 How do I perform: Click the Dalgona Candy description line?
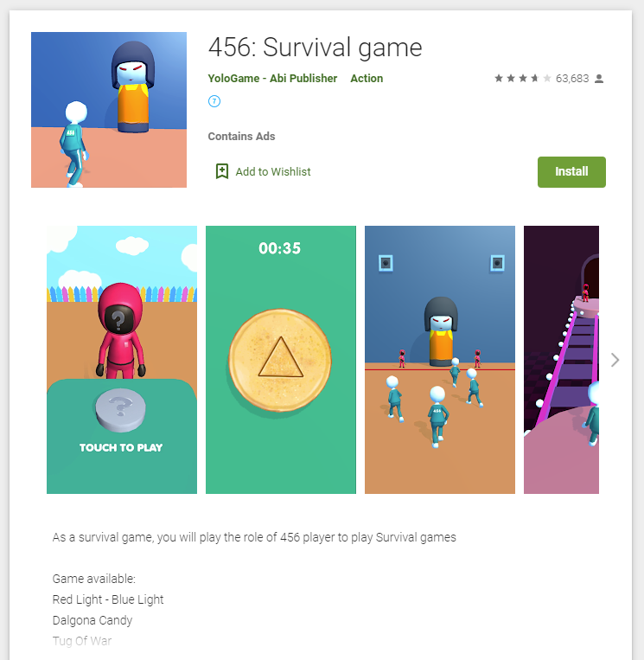tap(92, 620)
